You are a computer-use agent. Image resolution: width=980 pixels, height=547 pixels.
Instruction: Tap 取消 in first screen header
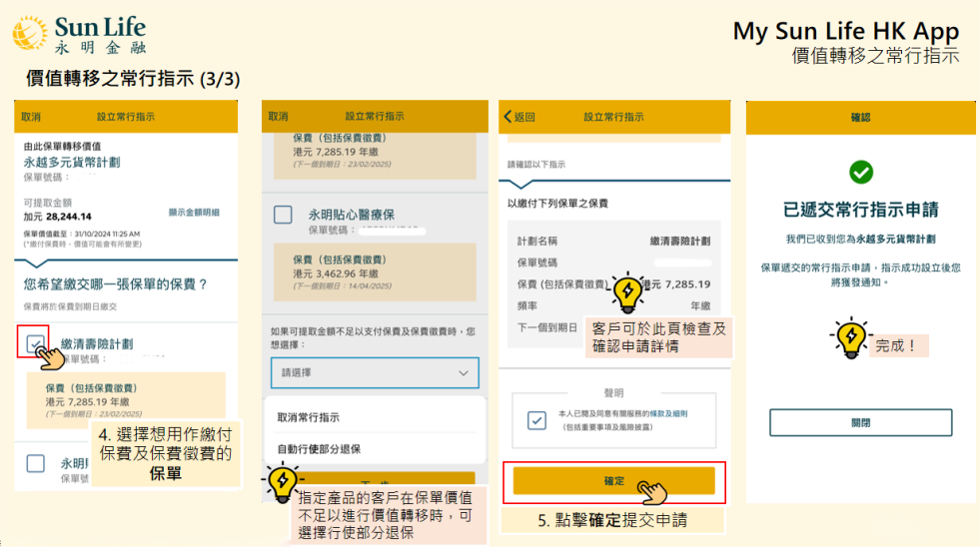[31, 117]
